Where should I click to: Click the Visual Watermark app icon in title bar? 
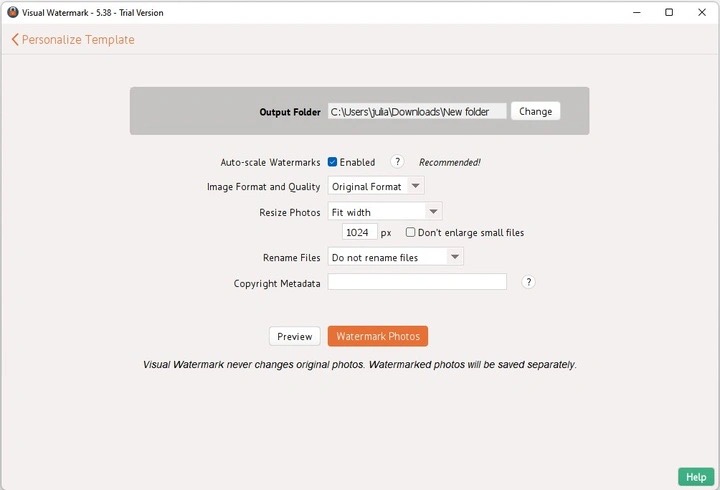coord(13,12)
